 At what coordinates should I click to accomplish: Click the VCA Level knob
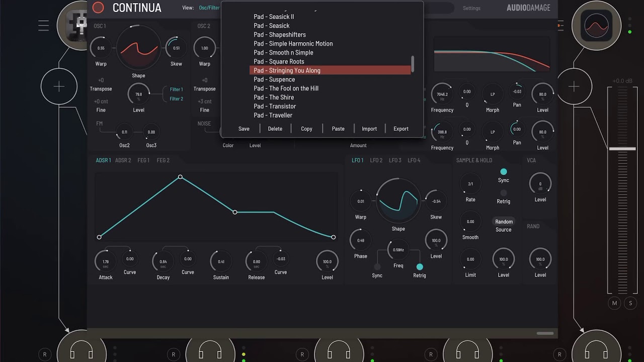point(540,184)
